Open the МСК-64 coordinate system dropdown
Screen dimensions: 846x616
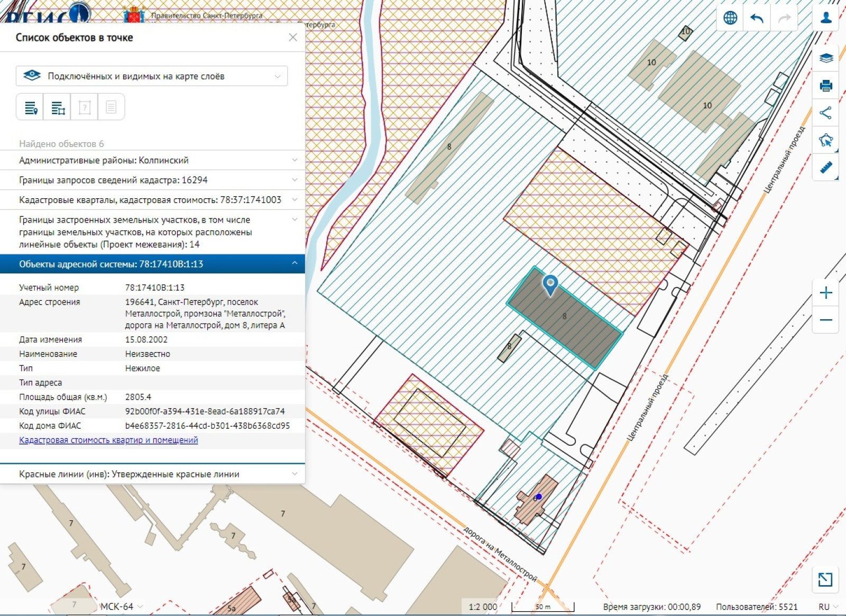[x=121, y=606]
